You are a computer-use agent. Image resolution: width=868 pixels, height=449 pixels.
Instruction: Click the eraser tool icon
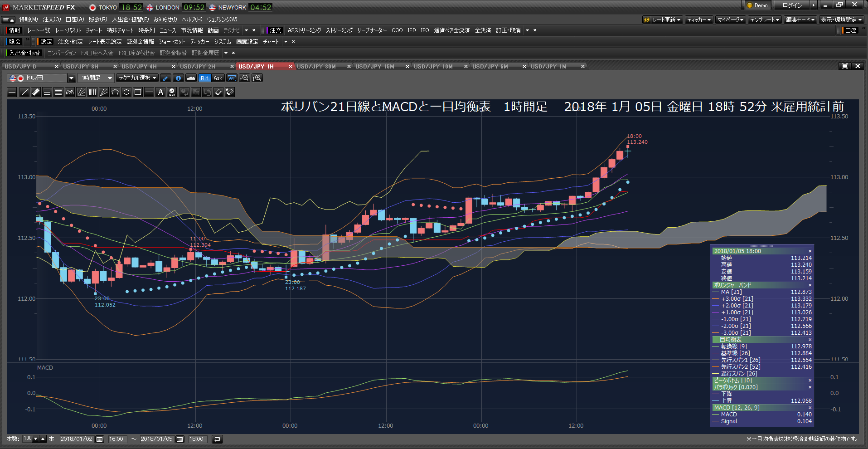[x=218, y=92]
